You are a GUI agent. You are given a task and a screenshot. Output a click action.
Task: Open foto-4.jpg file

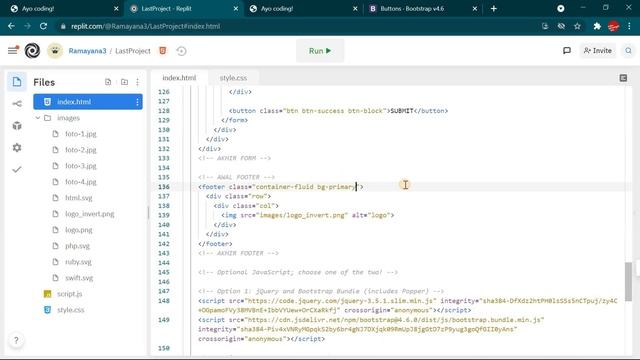coord(81,182)
